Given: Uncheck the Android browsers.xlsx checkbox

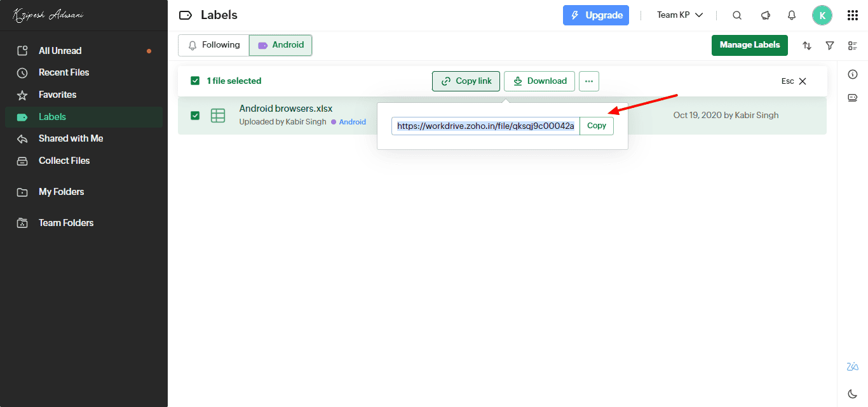Looking at the screenshot, I should click(195, 116).
